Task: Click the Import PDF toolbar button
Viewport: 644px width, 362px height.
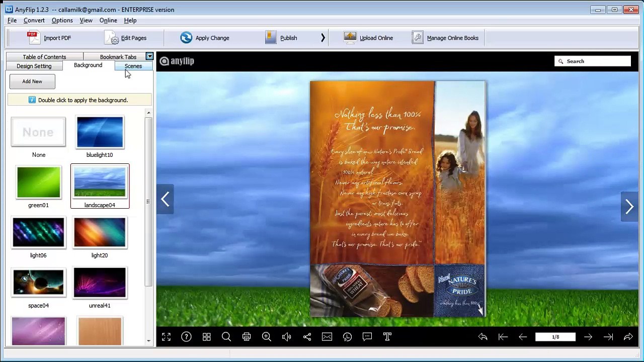Action: tap(49, 38)
